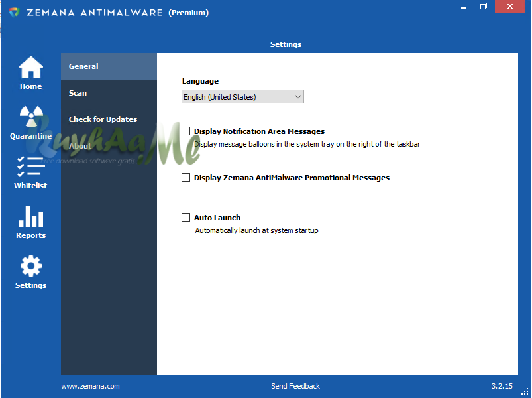
Task: Toggle Zemana AntiMalware Promotional Messages checkbox
Action: click(186, 178)
